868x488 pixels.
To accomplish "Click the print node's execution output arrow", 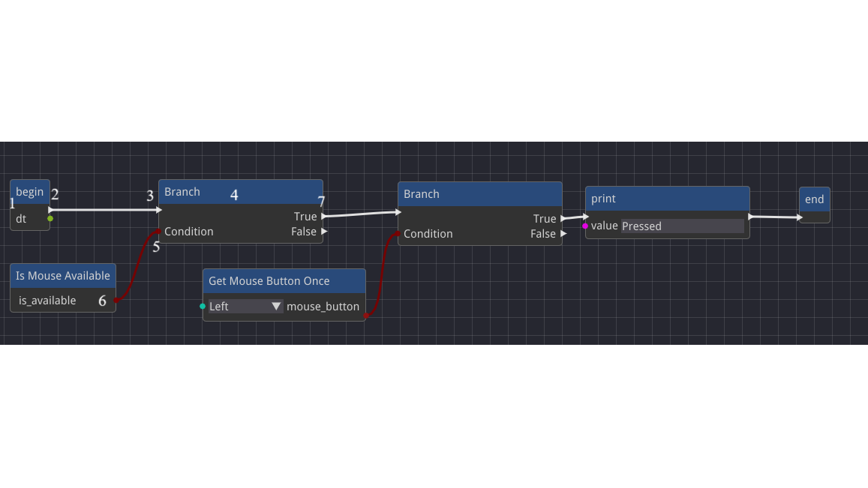I will pos(750,217).
